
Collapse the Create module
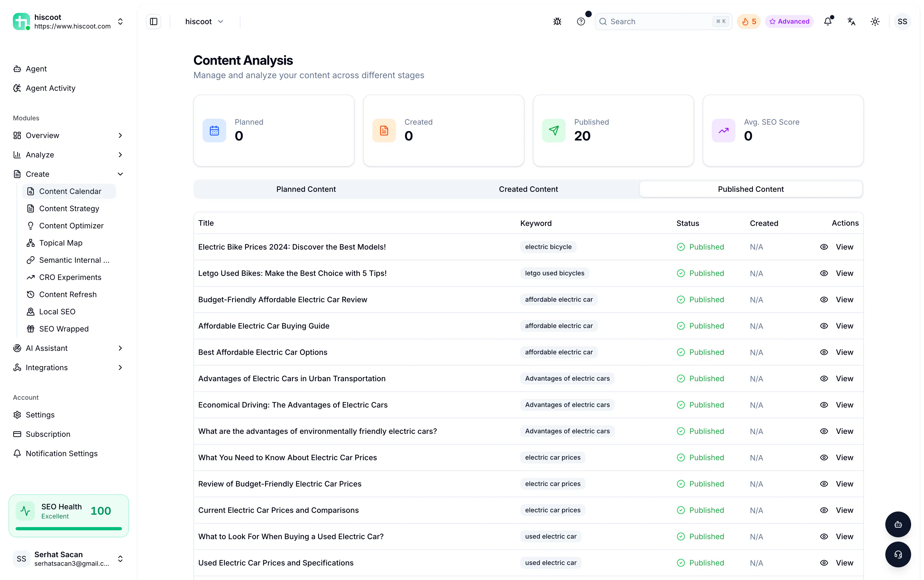point(69,174)
